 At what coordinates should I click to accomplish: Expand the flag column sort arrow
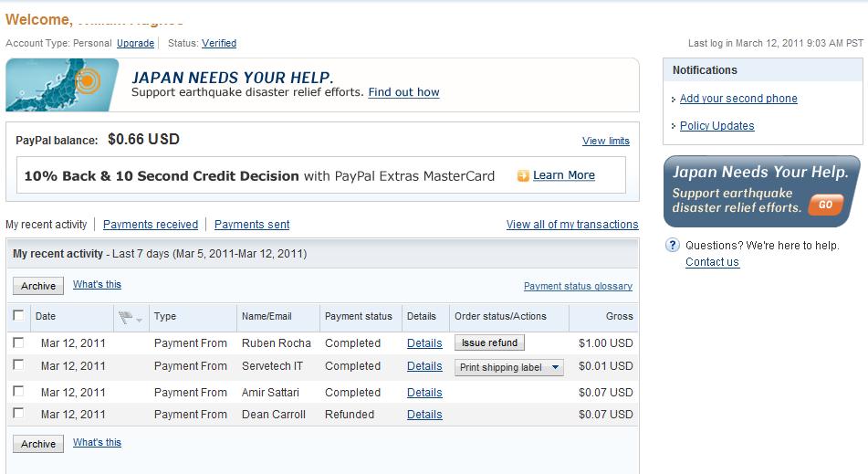click(139, 320)
